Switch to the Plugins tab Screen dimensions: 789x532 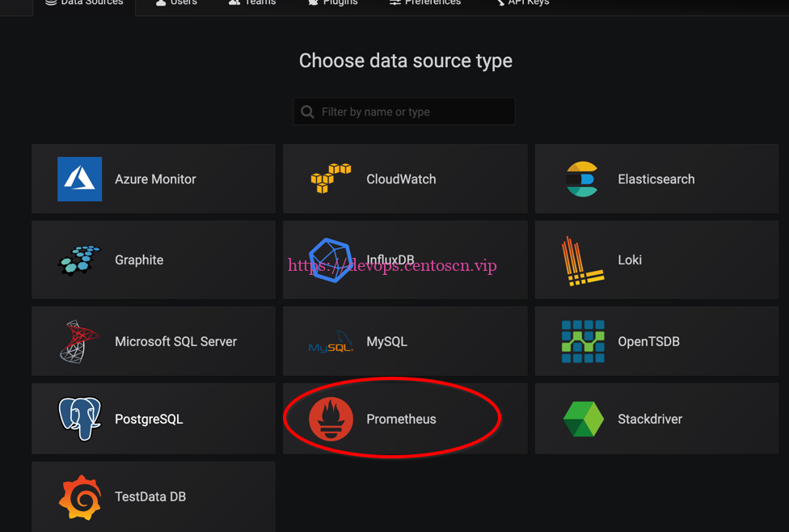[x=332, y=3]
